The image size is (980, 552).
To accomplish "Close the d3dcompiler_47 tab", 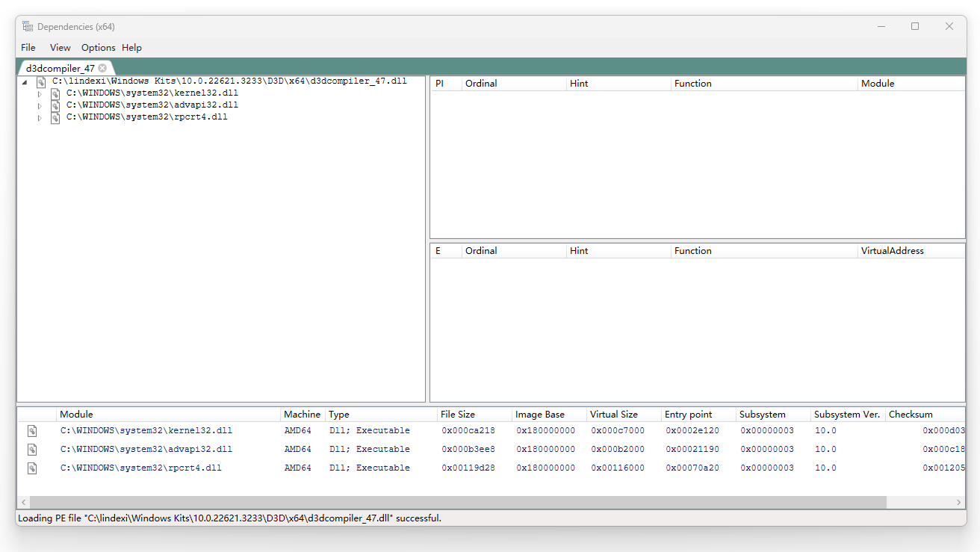I will (x=102, y=68).
